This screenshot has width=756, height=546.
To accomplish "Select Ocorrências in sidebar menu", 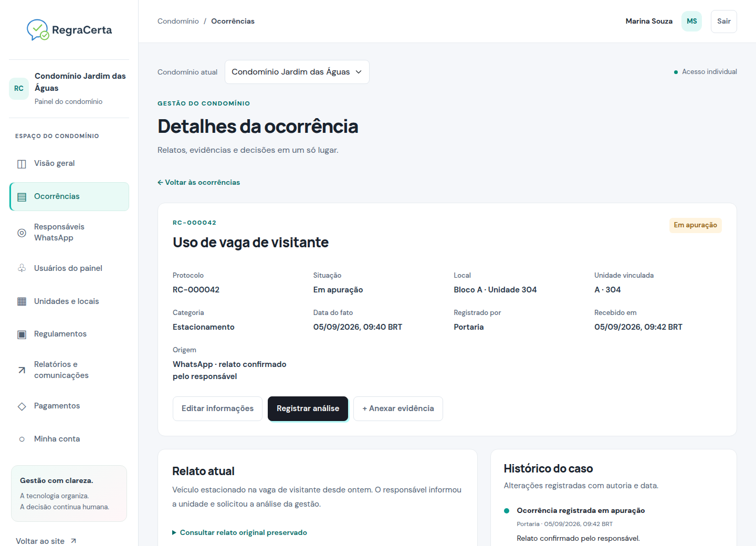I will tap(69, 196).
